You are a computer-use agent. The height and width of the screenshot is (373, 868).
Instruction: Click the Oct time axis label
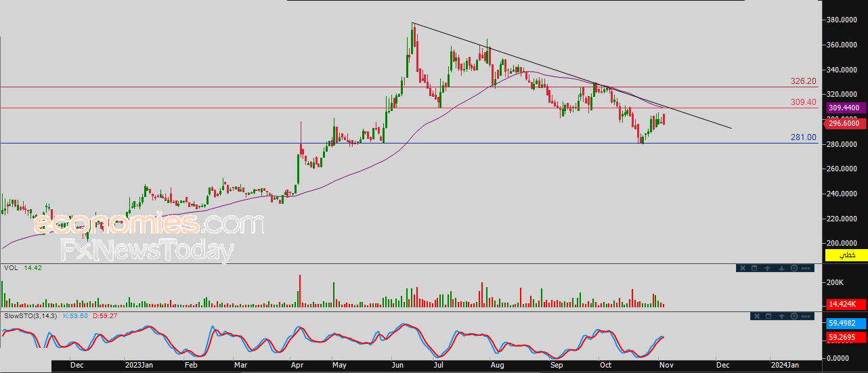[607, 366]
